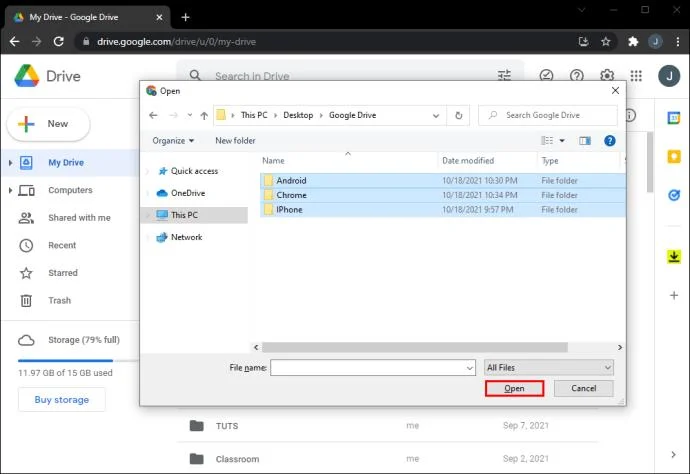Image resolution: width=690 pixels, height=474 pixels.
Task: Show Drive search options
Action: pos(504,76)
